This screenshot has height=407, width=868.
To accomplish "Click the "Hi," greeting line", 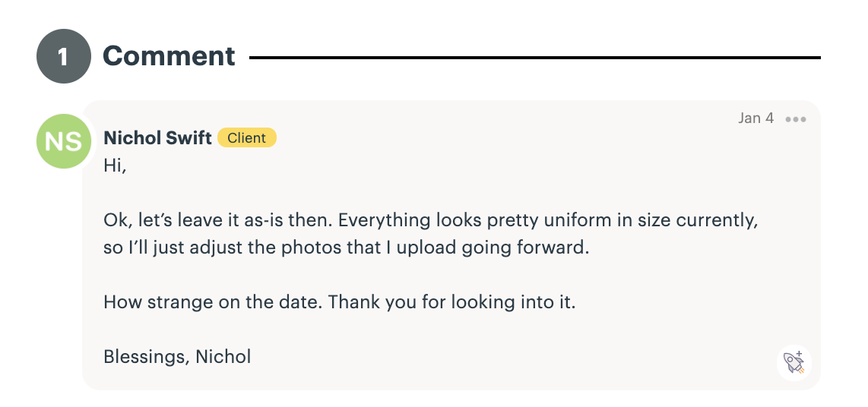I will point(115,166).
